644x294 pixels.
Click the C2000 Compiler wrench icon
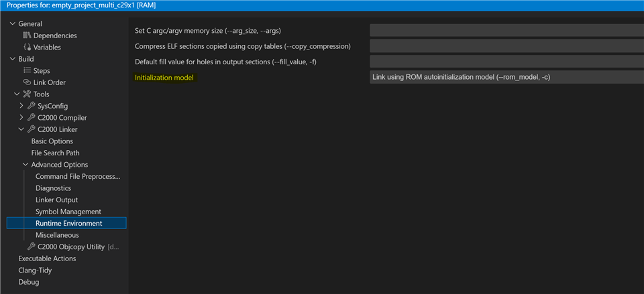32,118
